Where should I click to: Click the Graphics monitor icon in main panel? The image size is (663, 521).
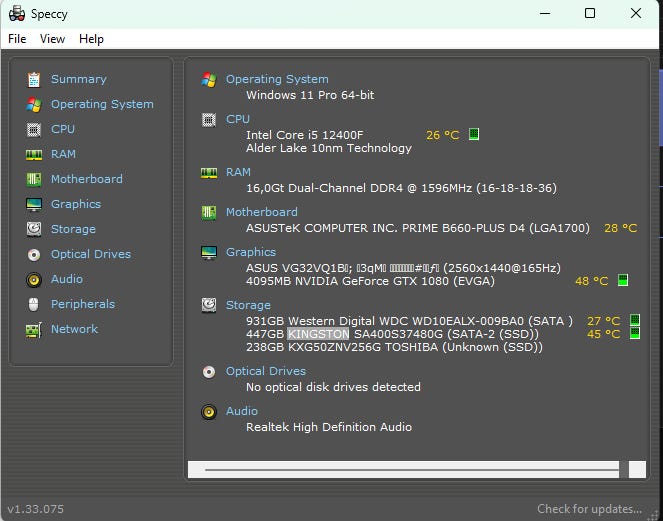pos(209,252)
